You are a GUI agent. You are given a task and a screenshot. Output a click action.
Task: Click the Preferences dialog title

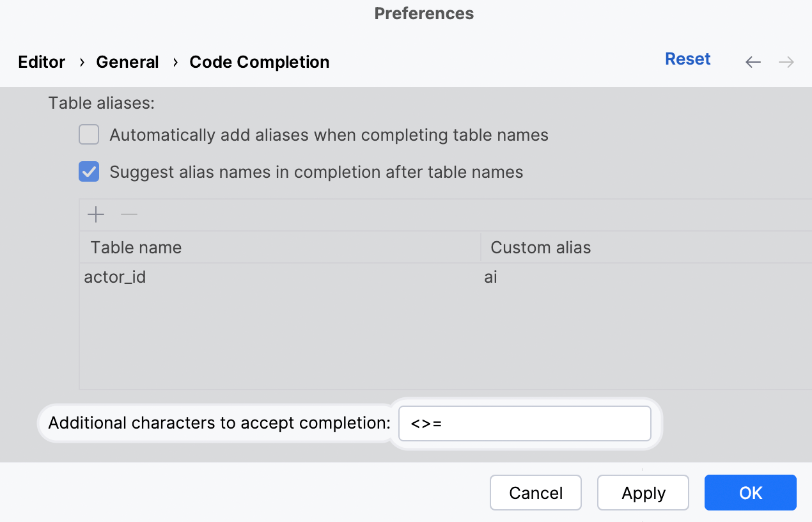pyautogui.click(x=424, y=13)
